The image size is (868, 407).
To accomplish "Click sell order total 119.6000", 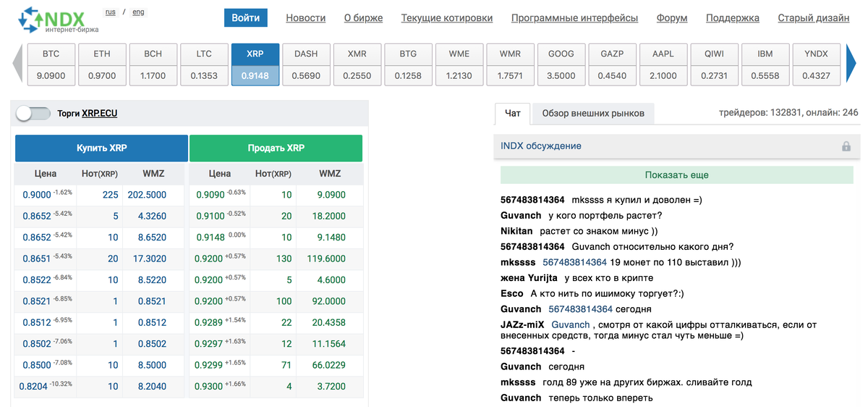I will [326, 259].
